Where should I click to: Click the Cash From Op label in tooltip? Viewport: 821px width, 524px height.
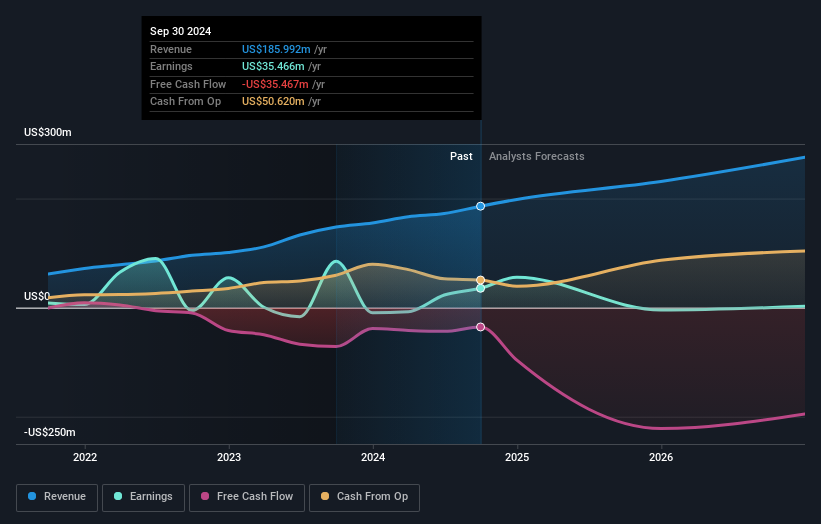click(185, 102)
